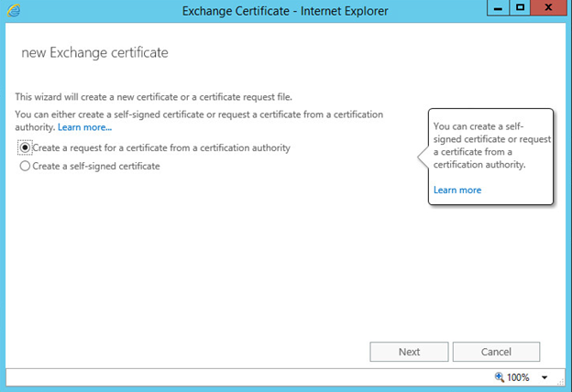
Task: Minimize the Exchange Certificate window
Action: pos(498,7)
